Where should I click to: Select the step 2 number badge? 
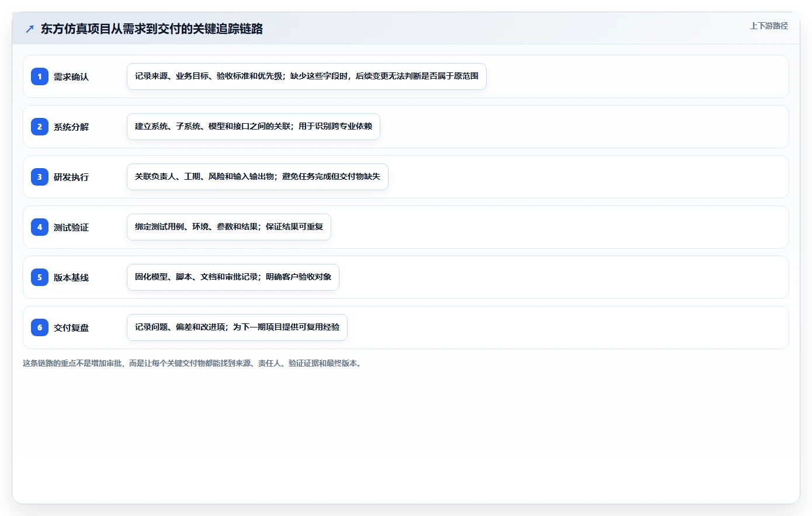[40, 127]
